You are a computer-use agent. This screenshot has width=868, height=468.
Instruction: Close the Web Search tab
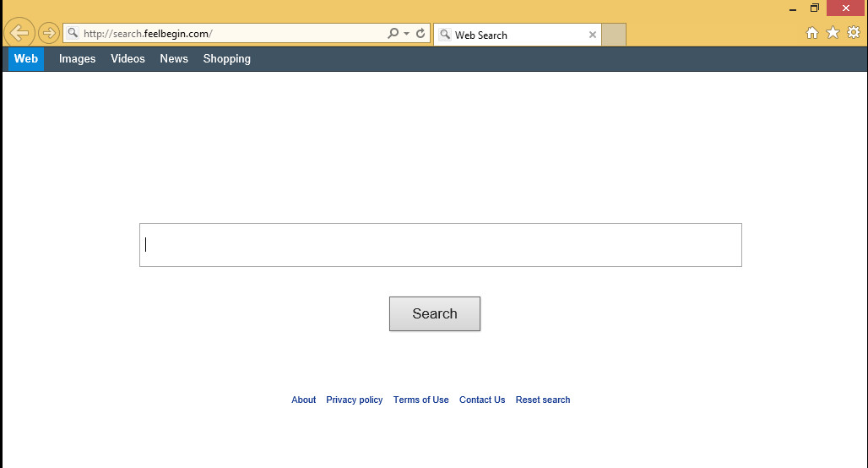593,35
